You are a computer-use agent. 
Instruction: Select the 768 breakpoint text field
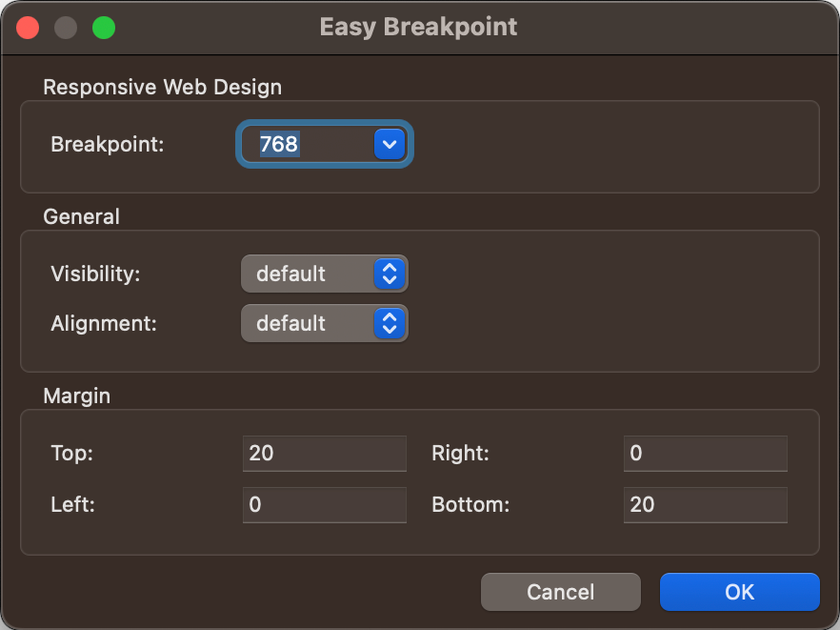[308, 144]
